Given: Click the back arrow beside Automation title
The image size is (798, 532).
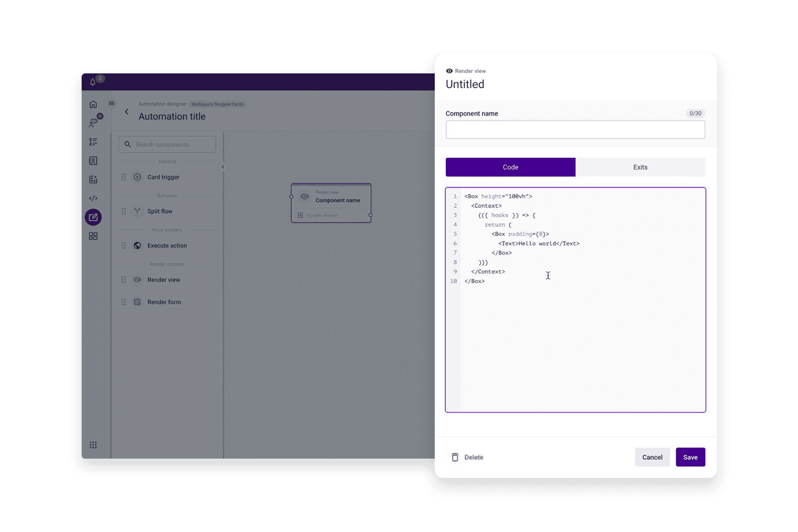Looking at the screenshot, I should pyautogui.click(x=127, y=111).
